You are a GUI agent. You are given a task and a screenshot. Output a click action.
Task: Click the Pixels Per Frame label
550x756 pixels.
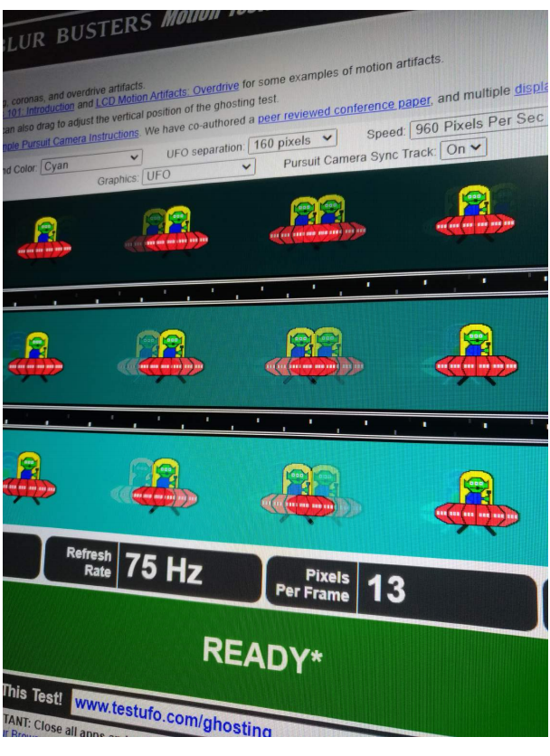pos(313,584)
